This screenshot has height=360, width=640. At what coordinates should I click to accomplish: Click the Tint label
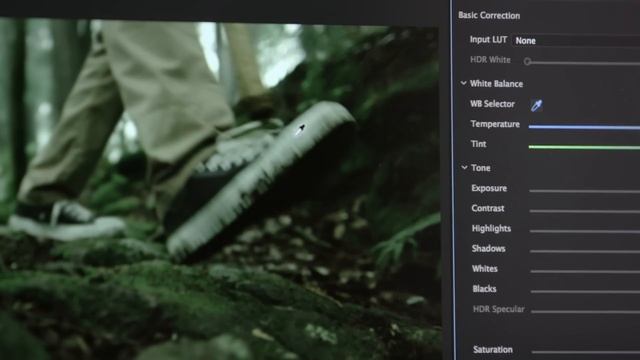478,144
